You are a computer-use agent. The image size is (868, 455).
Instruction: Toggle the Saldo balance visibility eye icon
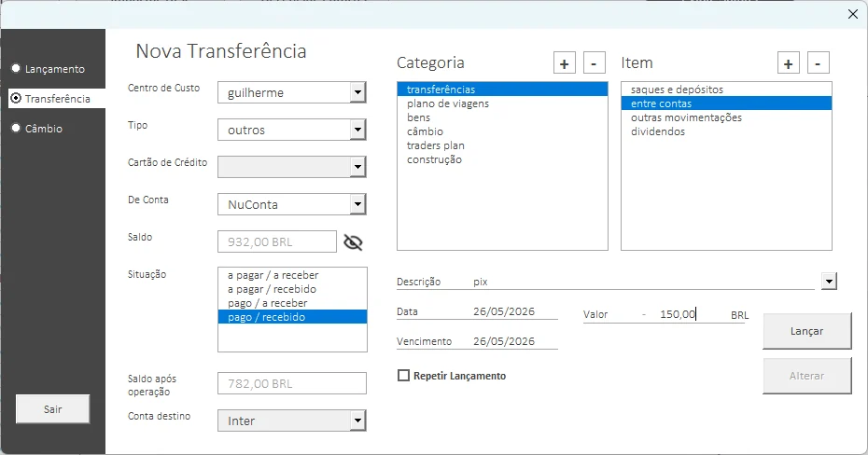(x=353, y=242)
